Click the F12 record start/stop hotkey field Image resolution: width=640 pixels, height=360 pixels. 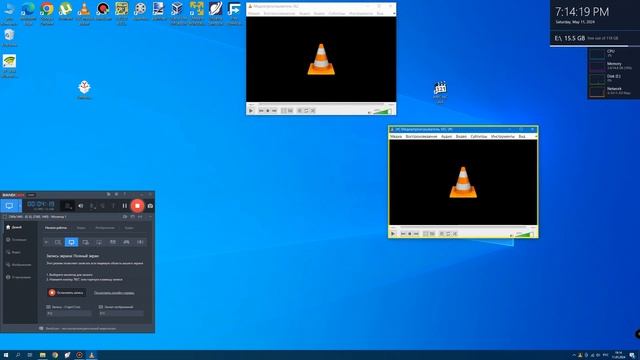tap(69, 313)
